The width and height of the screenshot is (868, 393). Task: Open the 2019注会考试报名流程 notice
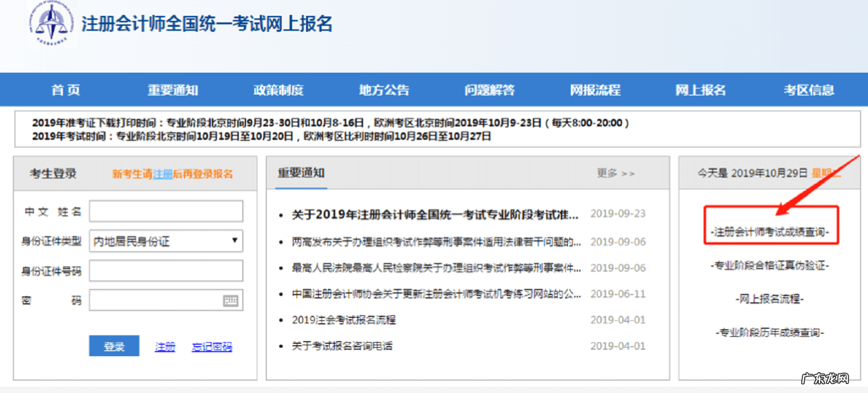tap(343, 320)
